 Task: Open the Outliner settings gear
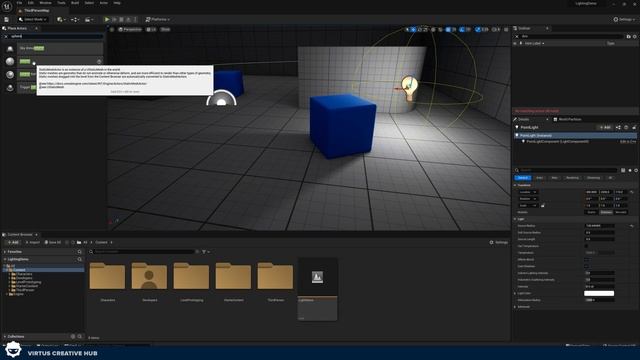(x=635, y=36)
